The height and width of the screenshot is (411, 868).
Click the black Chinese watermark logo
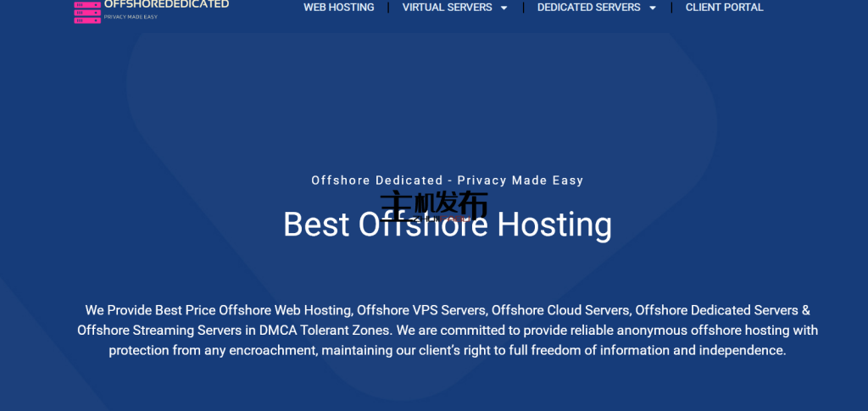434,203
